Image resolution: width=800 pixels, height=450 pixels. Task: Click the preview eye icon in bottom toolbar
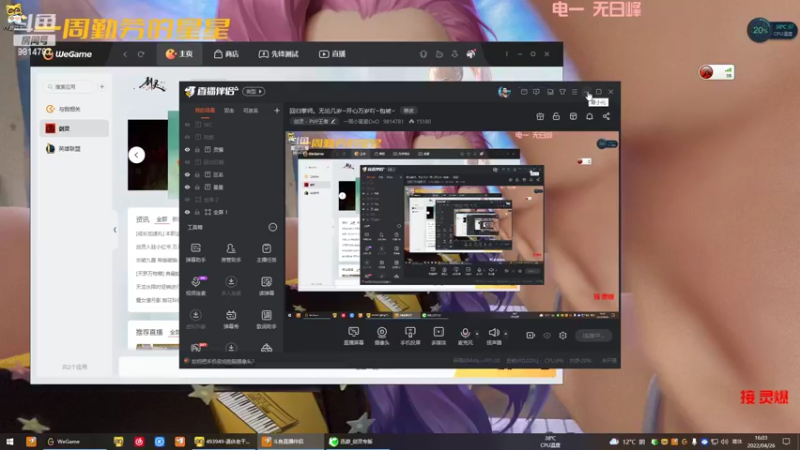(547, 335)
